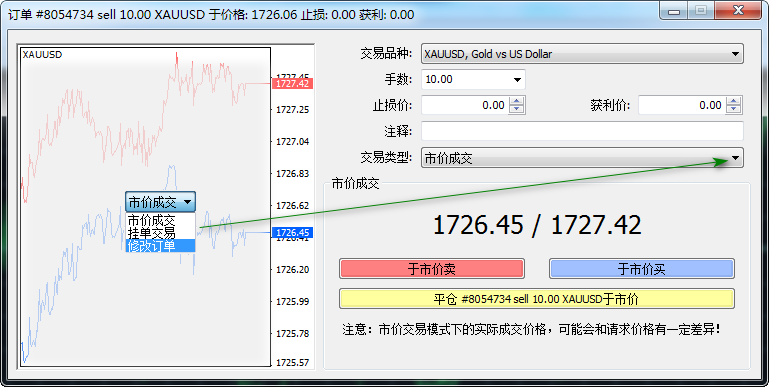
Task: Click the 止损价 value field
Action: pyautogui.click(x=466, y=105)
